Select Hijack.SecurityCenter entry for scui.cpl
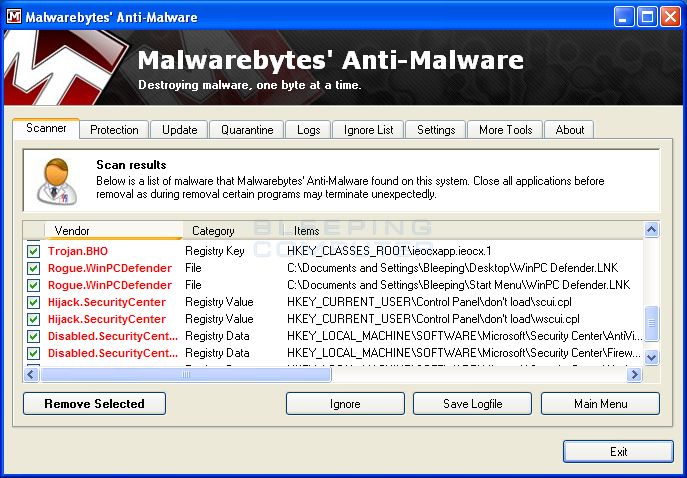 click(x=107, y=302)
